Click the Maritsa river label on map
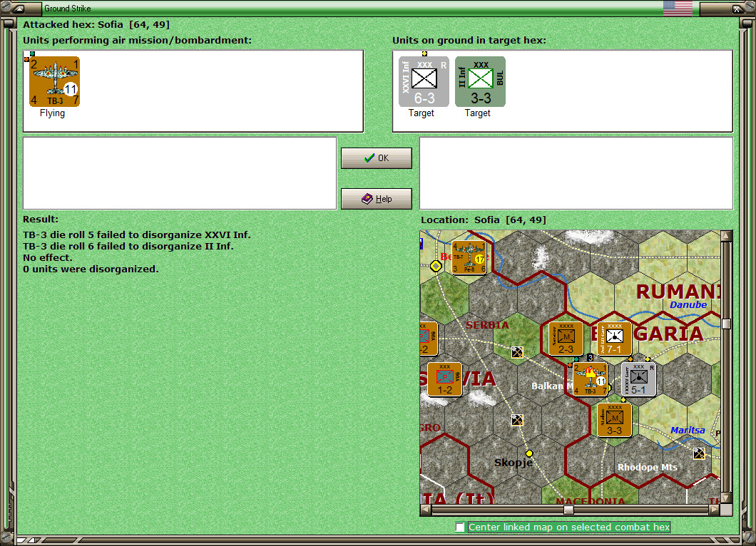Image resolution: width=756 pixels, height=546 pixels. tap(688, 430)
